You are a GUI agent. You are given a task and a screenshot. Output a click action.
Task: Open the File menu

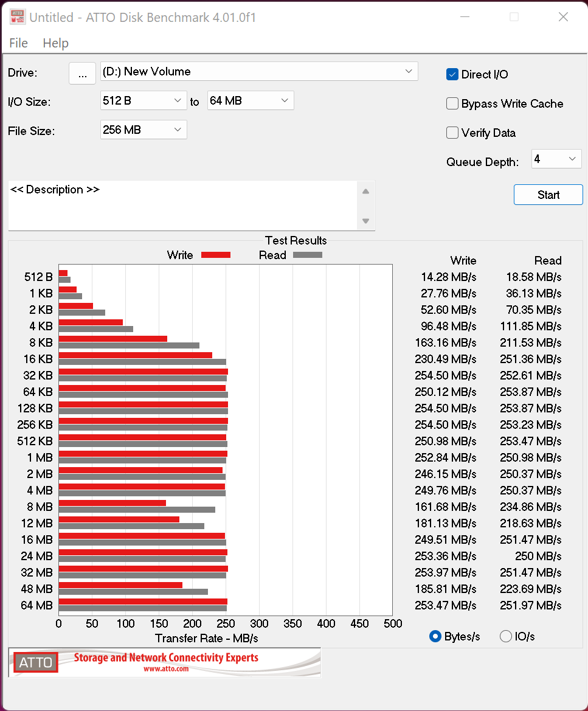[x=18, y=43]
